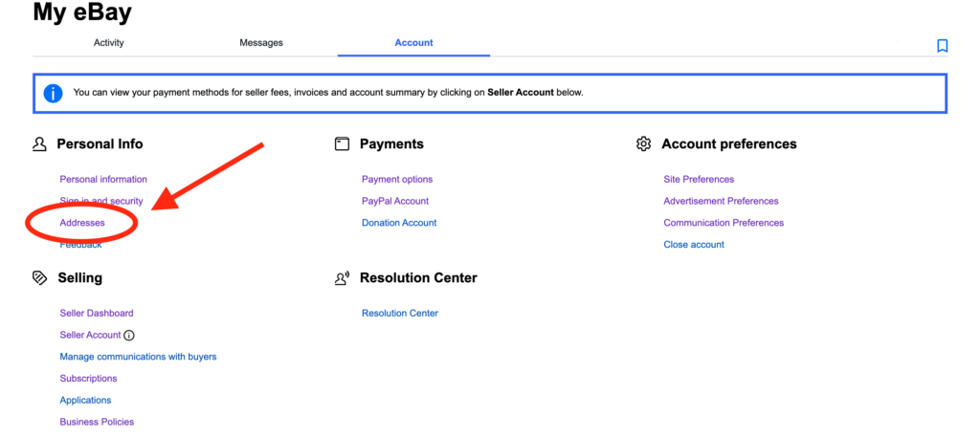Click the bookmark icon at top right
The width and height of the screenshot is (980, 437).
[x=942, y=46]
